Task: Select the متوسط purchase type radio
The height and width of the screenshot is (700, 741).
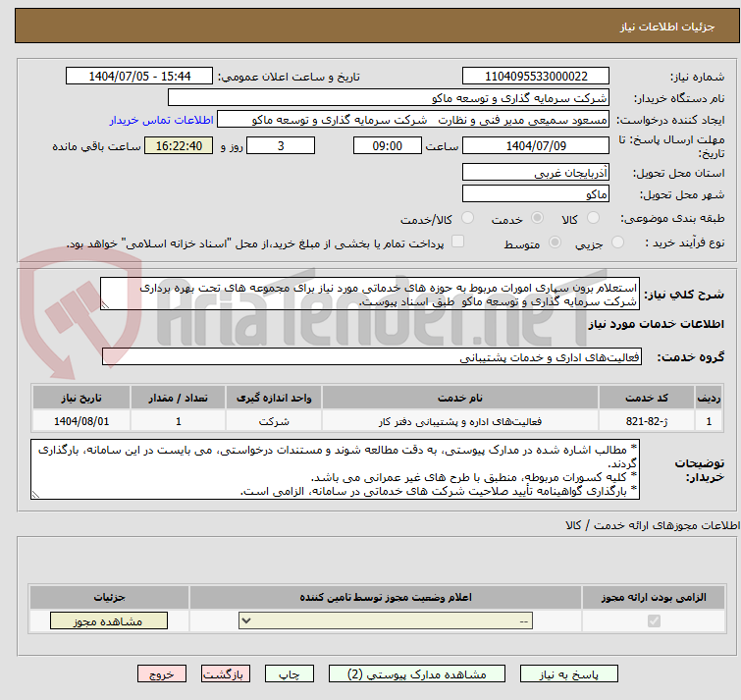Action: pos(555,242)
